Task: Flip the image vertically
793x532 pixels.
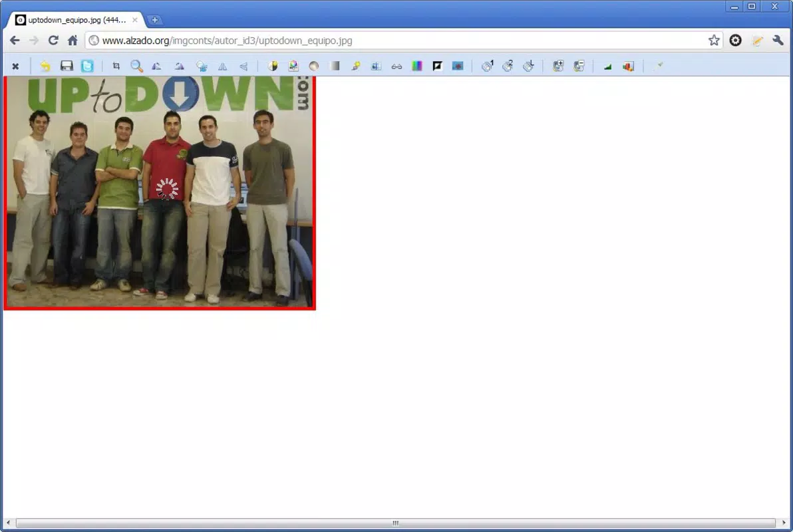Action: point(243,66)
